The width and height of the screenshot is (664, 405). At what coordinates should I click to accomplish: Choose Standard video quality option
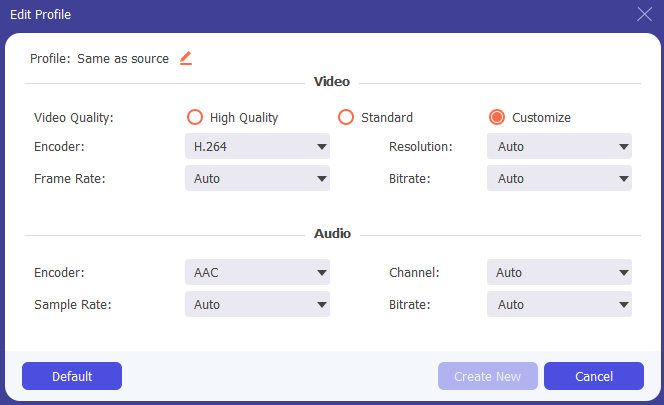(346, 117)
